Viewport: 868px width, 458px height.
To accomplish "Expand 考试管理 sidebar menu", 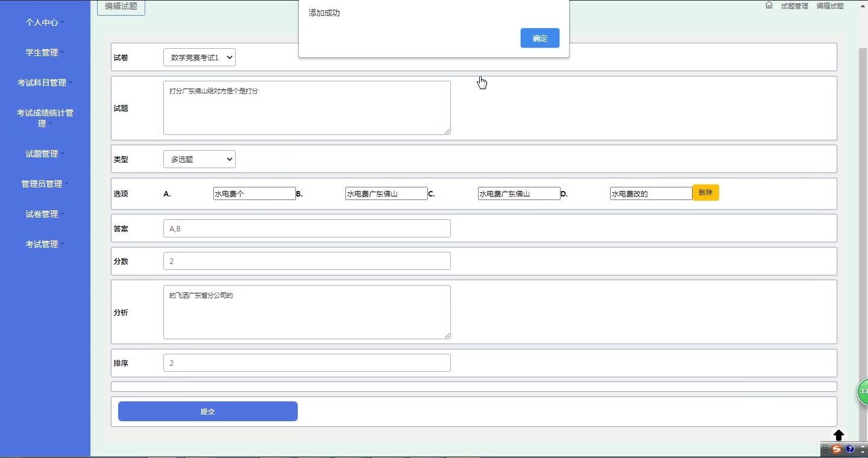I will click(45, 244).
